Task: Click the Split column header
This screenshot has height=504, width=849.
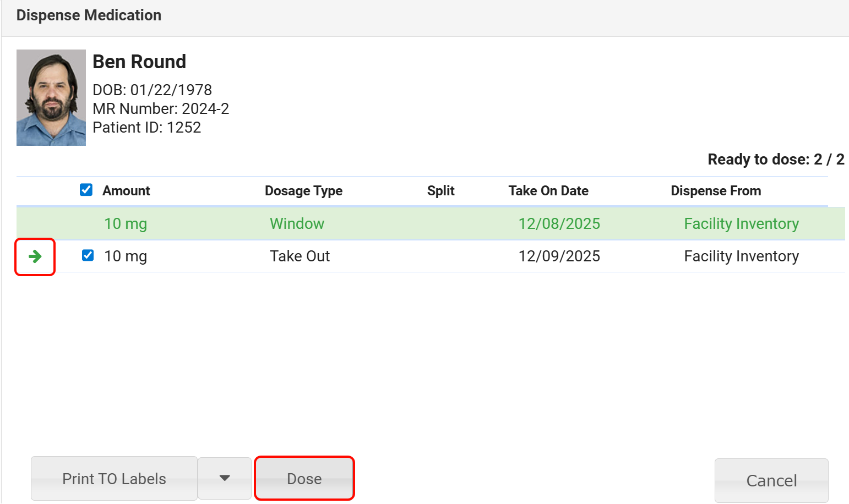Action: [x=440, y=191]
